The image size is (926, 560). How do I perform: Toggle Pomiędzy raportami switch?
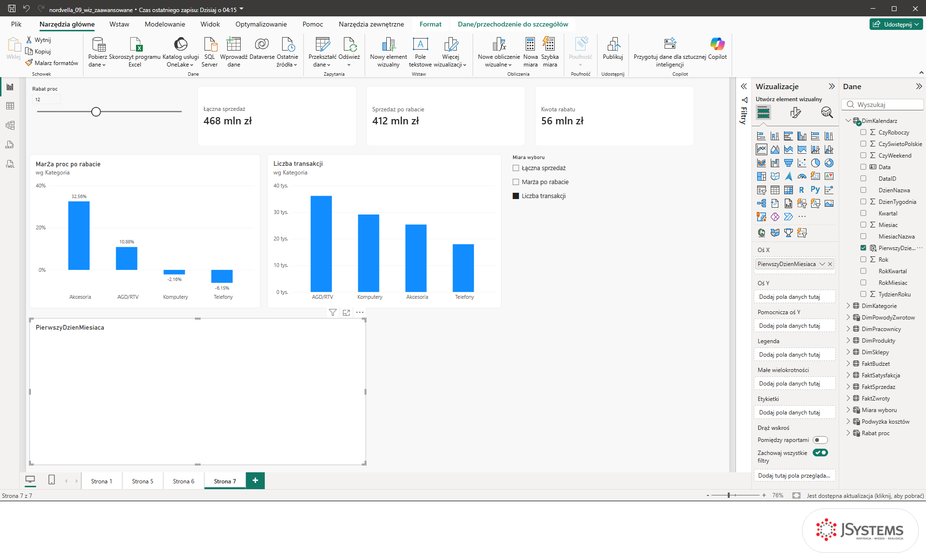(820, 440)
